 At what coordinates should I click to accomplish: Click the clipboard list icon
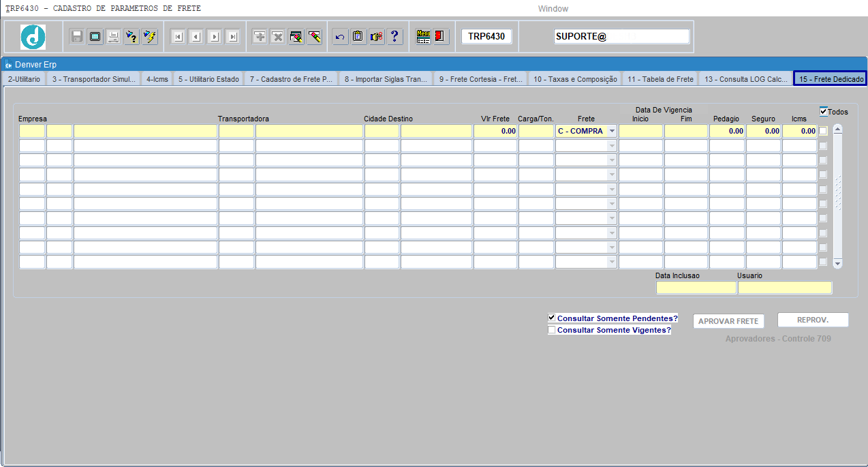(x=358, y=37)
